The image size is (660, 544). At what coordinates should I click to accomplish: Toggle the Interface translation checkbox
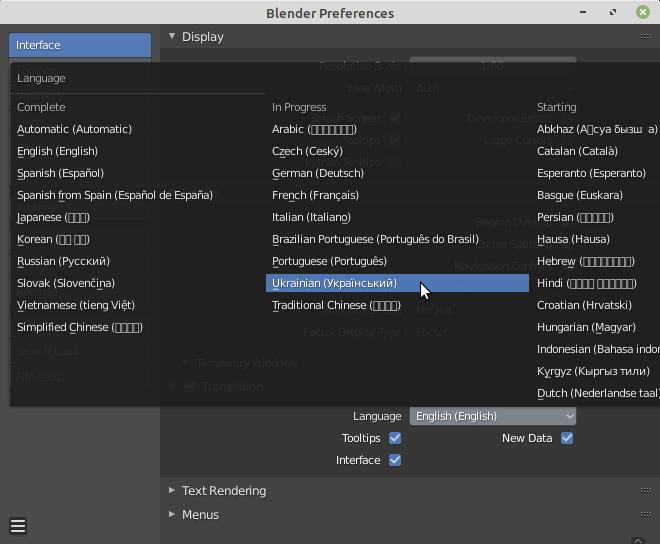point(395,460)
